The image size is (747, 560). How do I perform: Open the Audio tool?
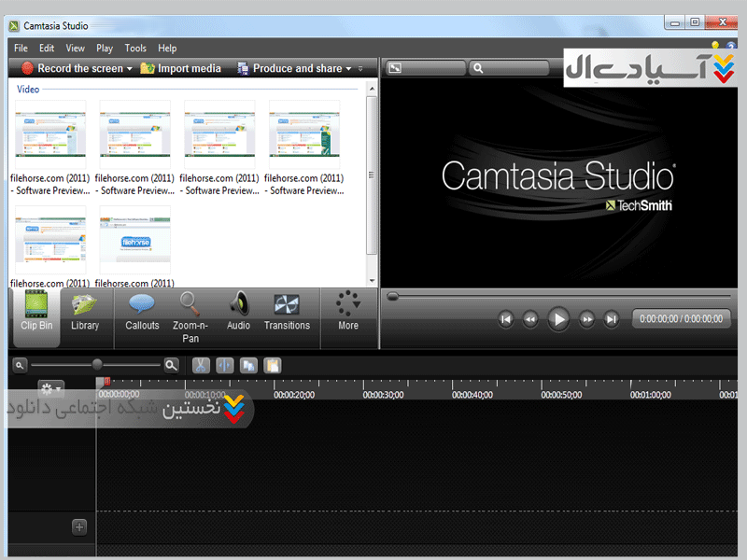238,311
